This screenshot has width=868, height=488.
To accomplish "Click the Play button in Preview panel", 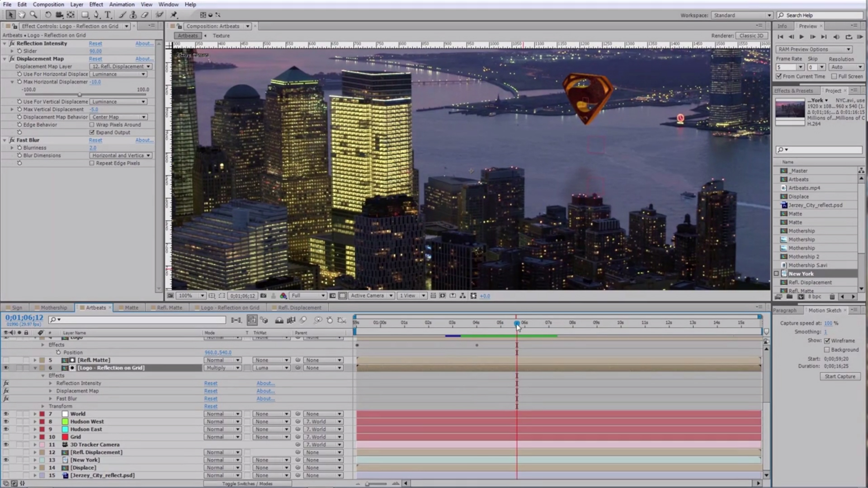I will click(802, 37).
